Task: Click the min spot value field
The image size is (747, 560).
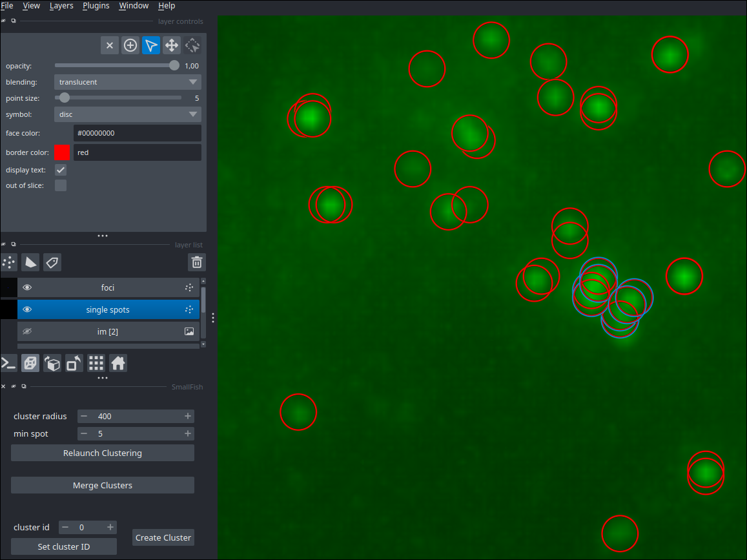Action: click(x=136, y=433)
